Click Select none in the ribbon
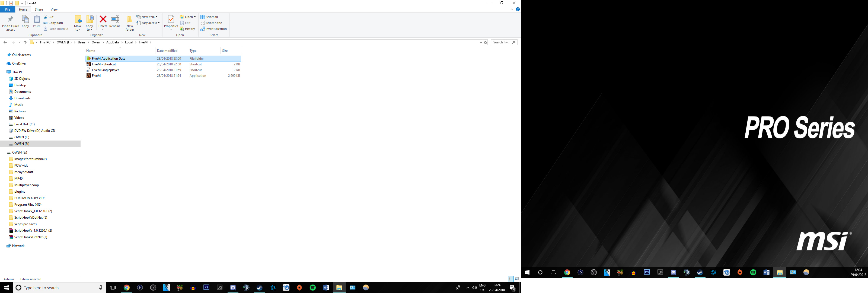868x293 pixels. coord(211,23)
